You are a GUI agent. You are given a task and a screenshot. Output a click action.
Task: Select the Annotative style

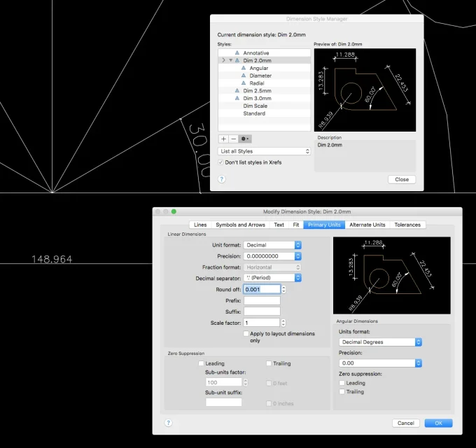tap(264, 52)
